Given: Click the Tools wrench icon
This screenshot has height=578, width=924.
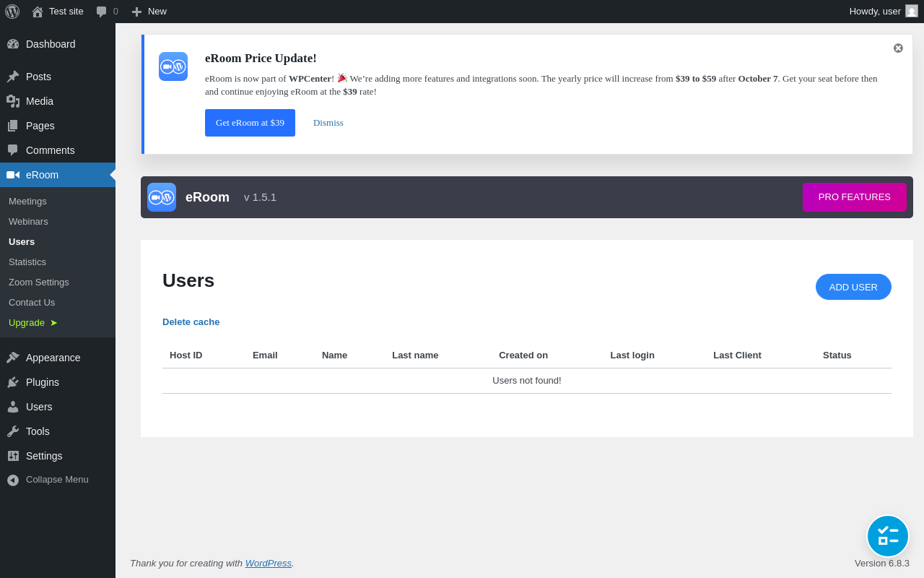Looking at the screenshot, I should 13,431.
